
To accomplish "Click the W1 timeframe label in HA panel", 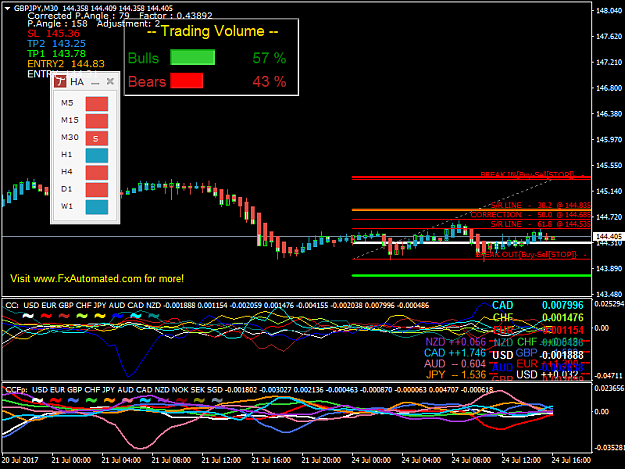I will 67,206.
